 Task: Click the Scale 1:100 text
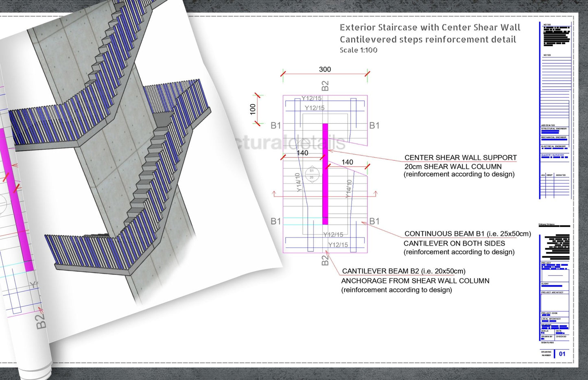coord(358,50)
